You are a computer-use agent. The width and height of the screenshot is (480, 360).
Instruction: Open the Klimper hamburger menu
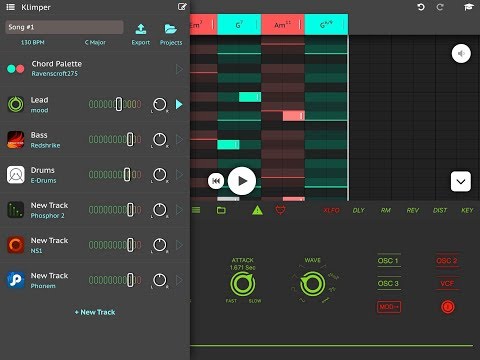pos(11,7)
